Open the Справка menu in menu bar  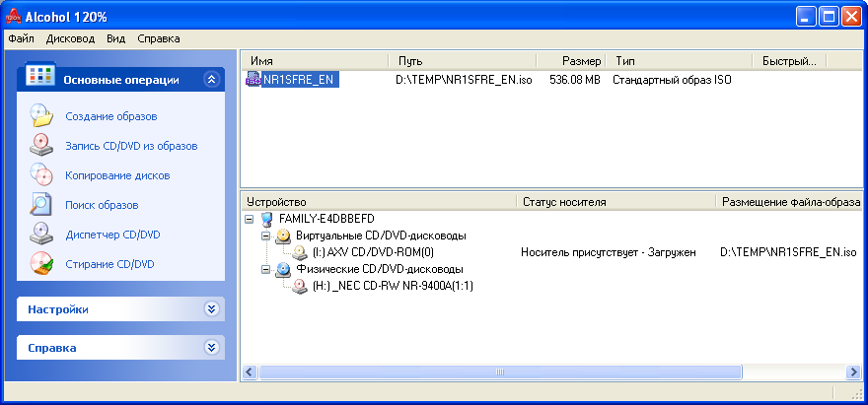tap(159, 38)
